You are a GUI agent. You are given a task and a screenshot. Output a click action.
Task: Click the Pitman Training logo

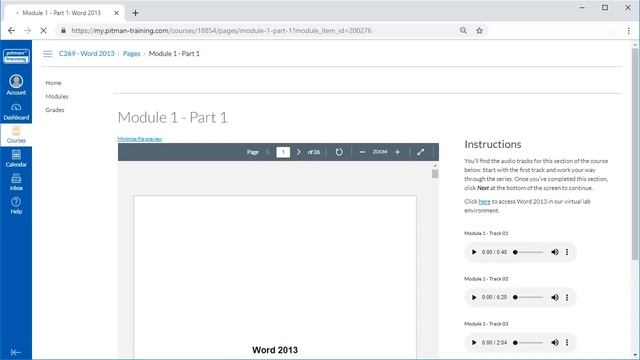(16, 56)
